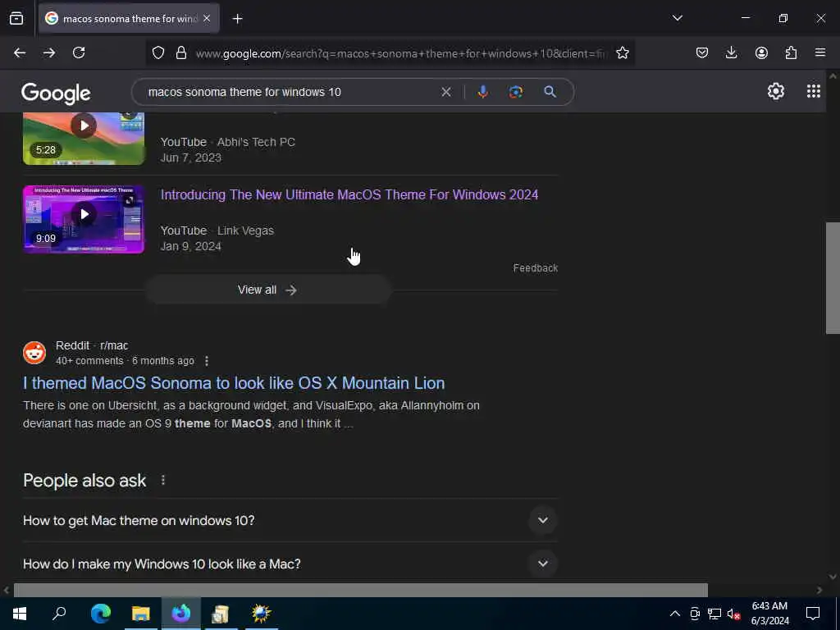The height and width of the screenshot is (630, 840).
Task: Go to the Google home logo
Action: (56, 94)
